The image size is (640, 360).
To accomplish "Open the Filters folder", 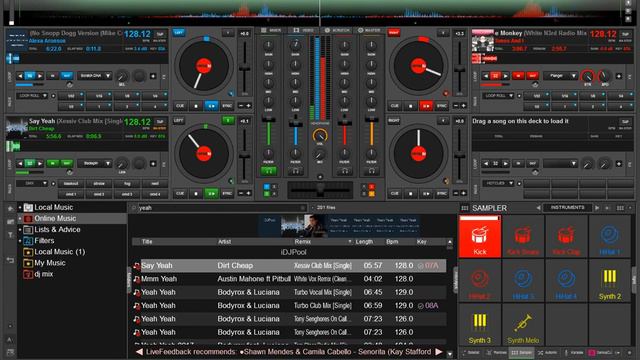I will [44, 240].
